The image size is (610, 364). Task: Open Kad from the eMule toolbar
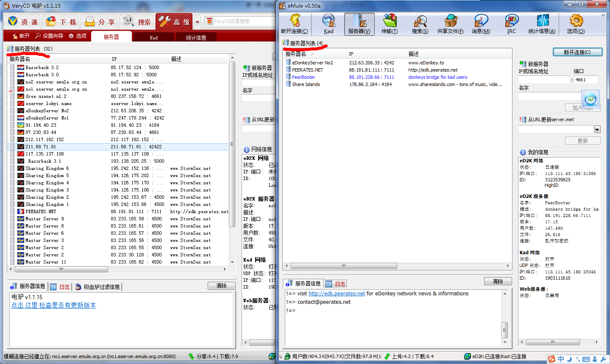329,24
